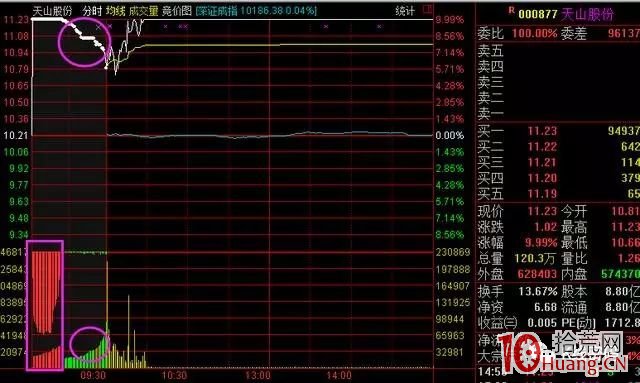Click the 最低 lowest price value
The height and width of the screenshot is (383, 640).
(x=625, y=243)
